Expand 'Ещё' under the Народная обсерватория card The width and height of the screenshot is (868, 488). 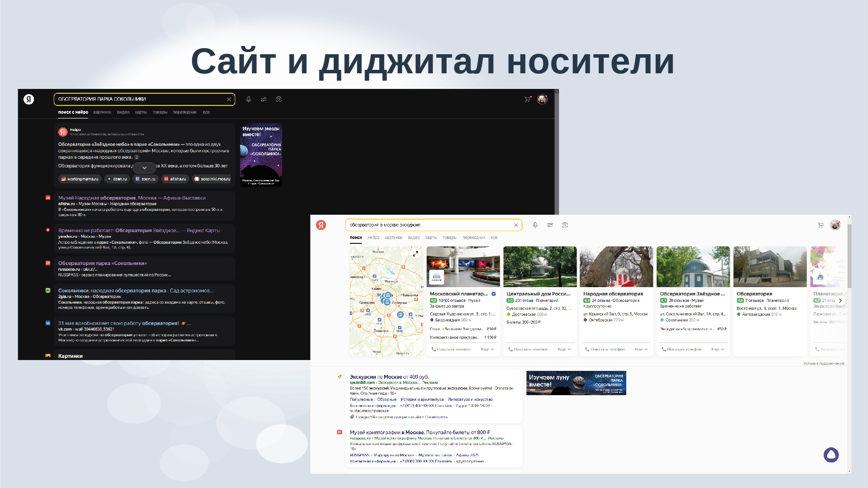click(x=641, y=349)
